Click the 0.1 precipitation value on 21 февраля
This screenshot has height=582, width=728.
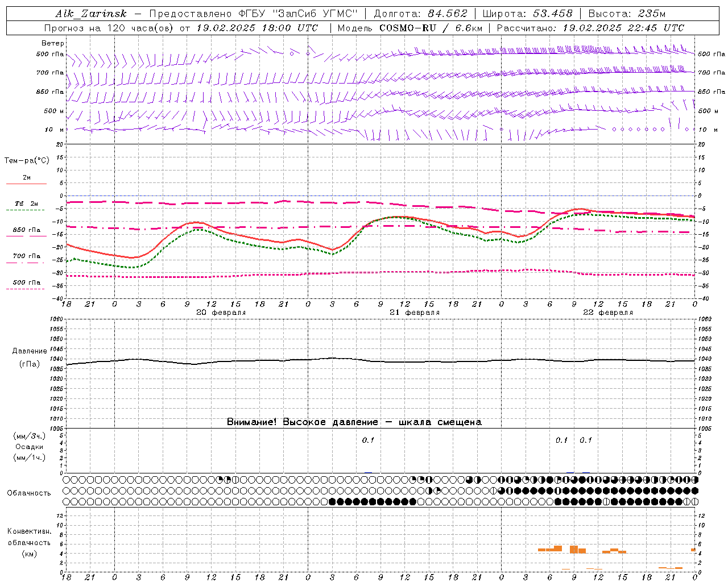click(368, 440)
